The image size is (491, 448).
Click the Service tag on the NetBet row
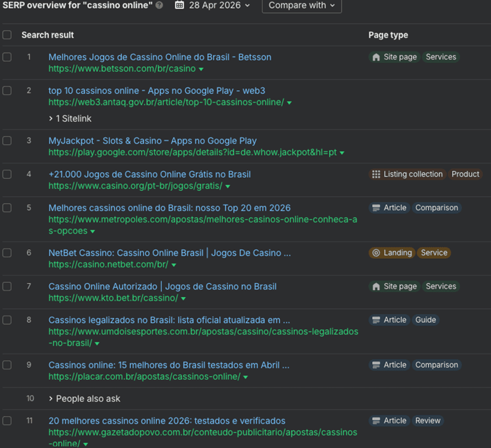pos(434,253)
